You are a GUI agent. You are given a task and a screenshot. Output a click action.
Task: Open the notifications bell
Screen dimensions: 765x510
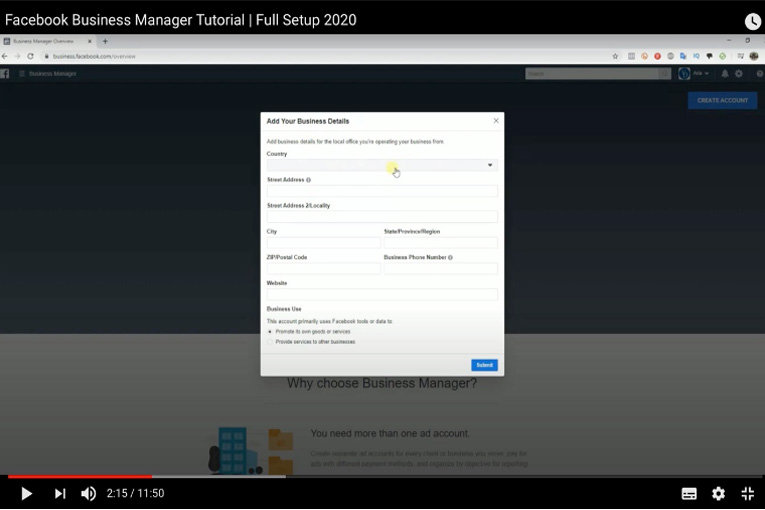pos(725,74)
